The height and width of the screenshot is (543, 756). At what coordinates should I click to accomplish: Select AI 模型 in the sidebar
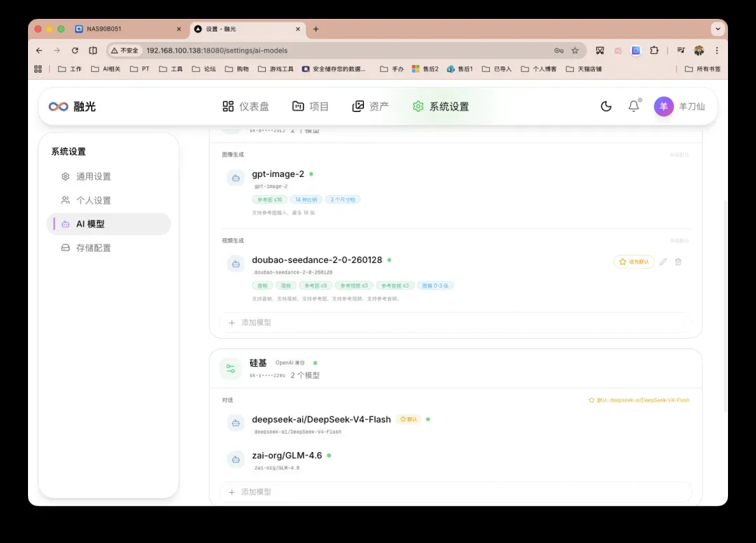tap(109, 224)
